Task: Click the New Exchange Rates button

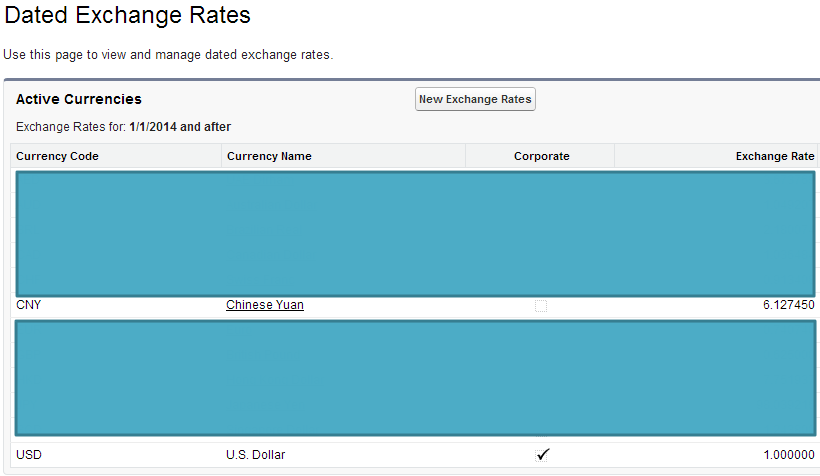Action: coord(475,99)
